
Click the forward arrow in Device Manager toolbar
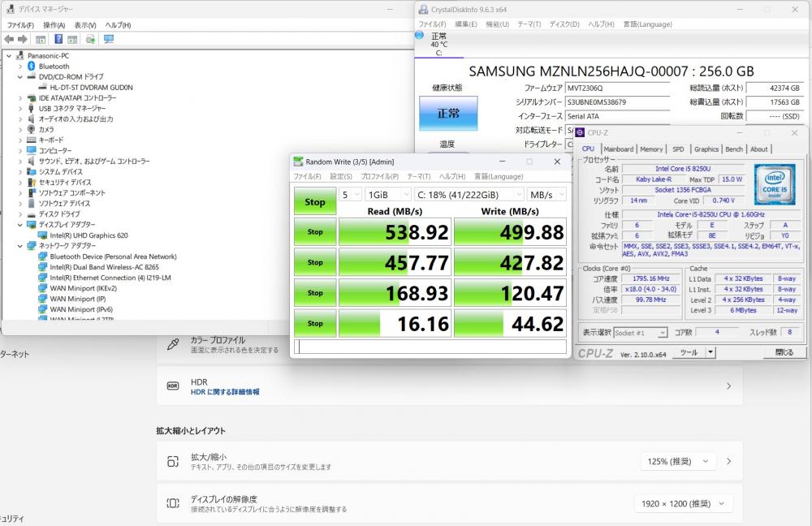[22, 39]
